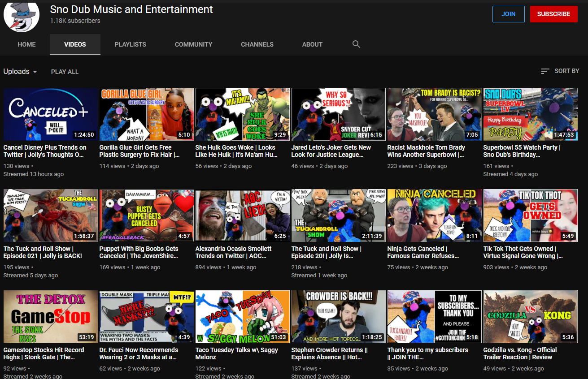The image size is (588, 379).
Task: Open the Godzilla vs Kong thumbnail
Action: (531, 317)
